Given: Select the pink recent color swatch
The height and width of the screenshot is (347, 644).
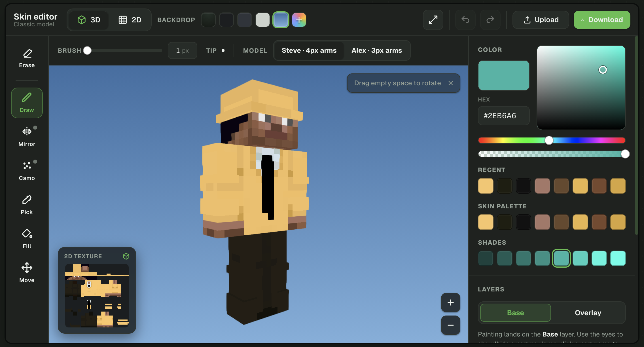Looking at the screenshot, I should [x=542, y=186].
